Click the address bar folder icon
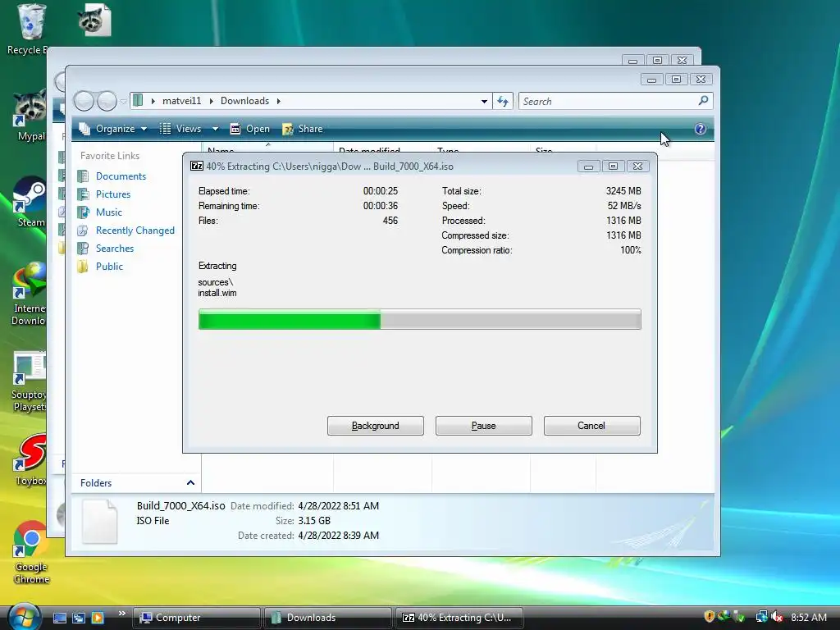Viewport: 840px width, 630px height. pyautogui.click(x=138, y=100)
